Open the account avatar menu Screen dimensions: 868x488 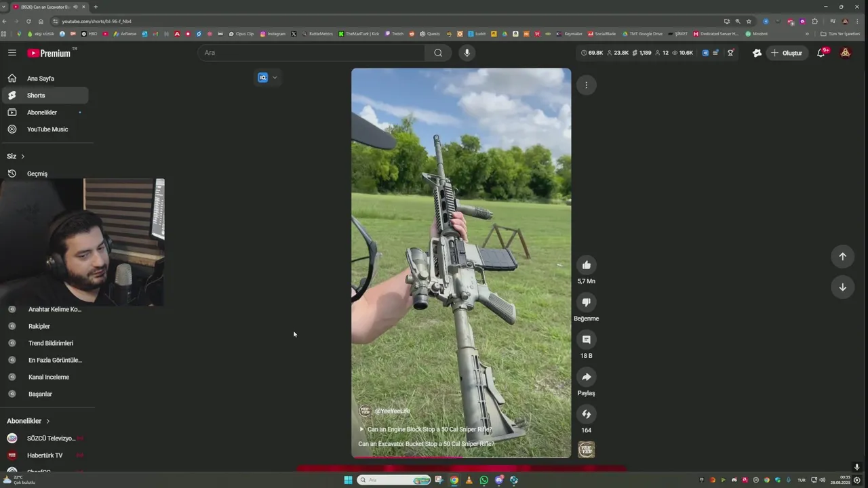845,53
